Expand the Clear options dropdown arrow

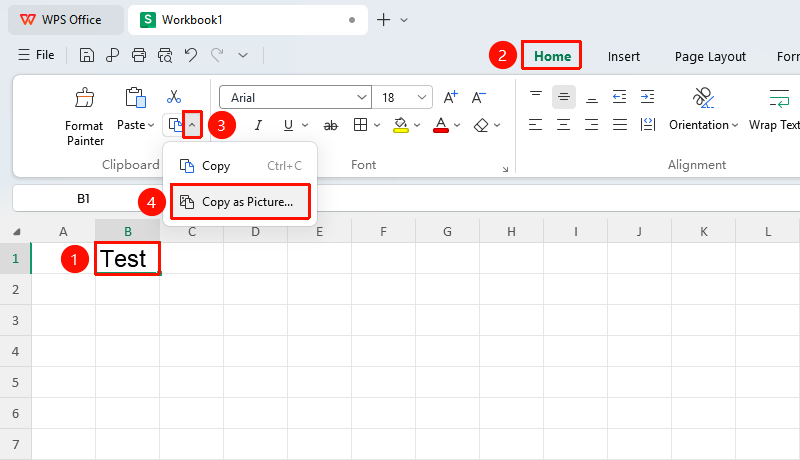click(497, 125)
